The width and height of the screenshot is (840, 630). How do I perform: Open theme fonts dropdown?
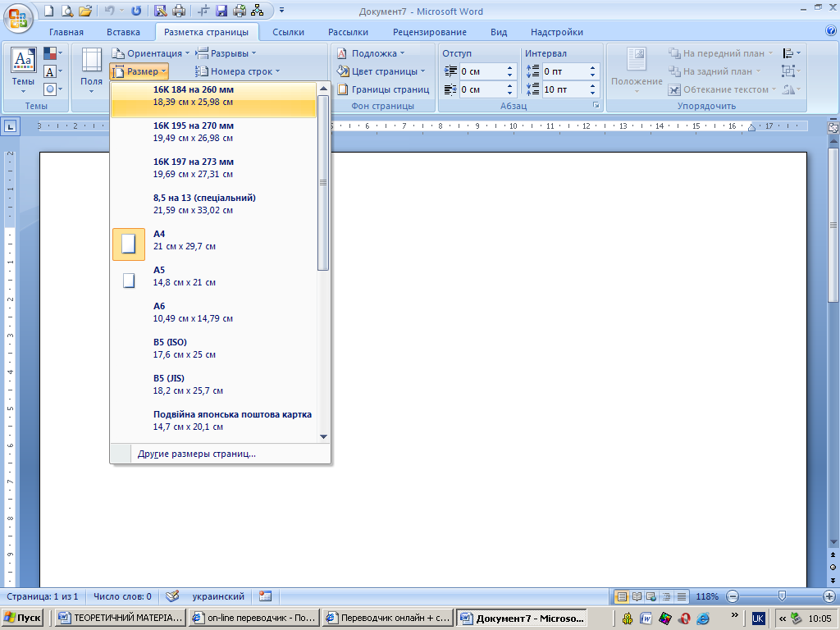point(53,71)
